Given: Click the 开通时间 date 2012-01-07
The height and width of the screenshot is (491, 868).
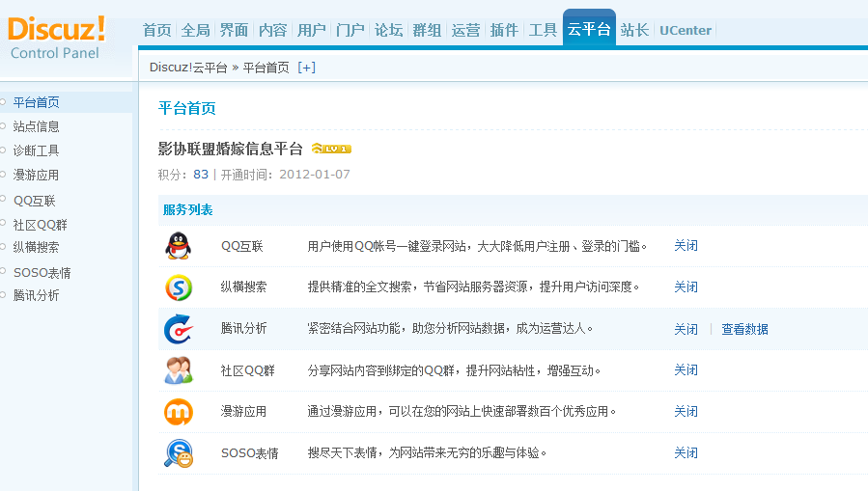Looking at the screenshot, I should (x=315, y=175).
